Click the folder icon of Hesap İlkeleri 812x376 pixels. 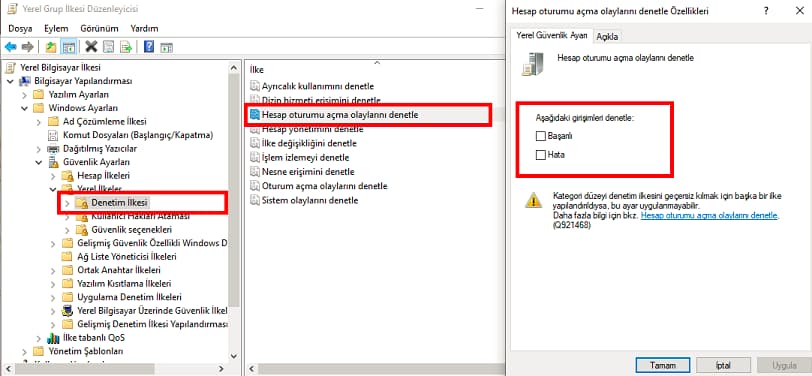click(67, 176)
